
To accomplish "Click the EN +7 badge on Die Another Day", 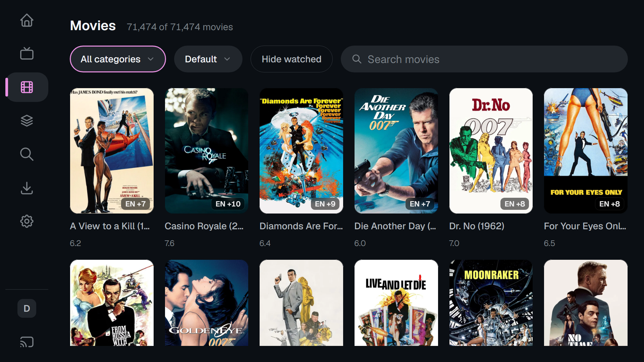I will [420, 204].
